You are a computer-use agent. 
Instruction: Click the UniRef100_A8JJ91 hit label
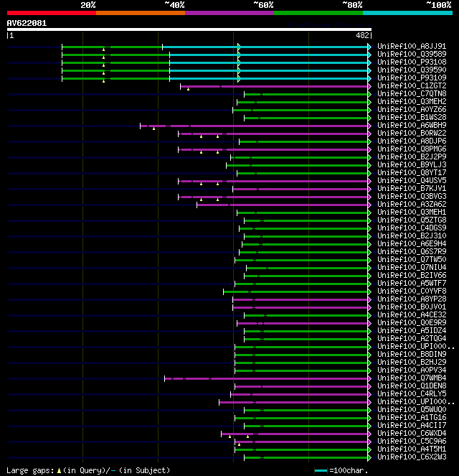coord(412,47)
